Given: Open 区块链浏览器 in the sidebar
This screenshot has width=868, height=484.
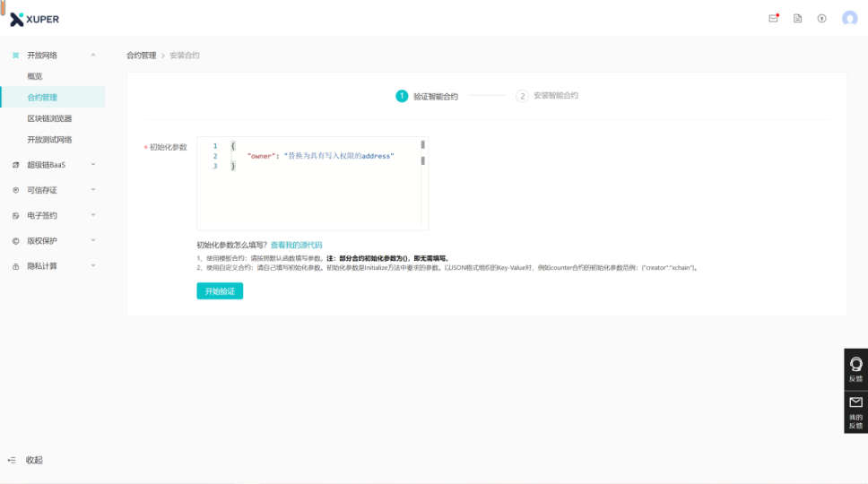Looking at the screenshot, I should [49, 118].
